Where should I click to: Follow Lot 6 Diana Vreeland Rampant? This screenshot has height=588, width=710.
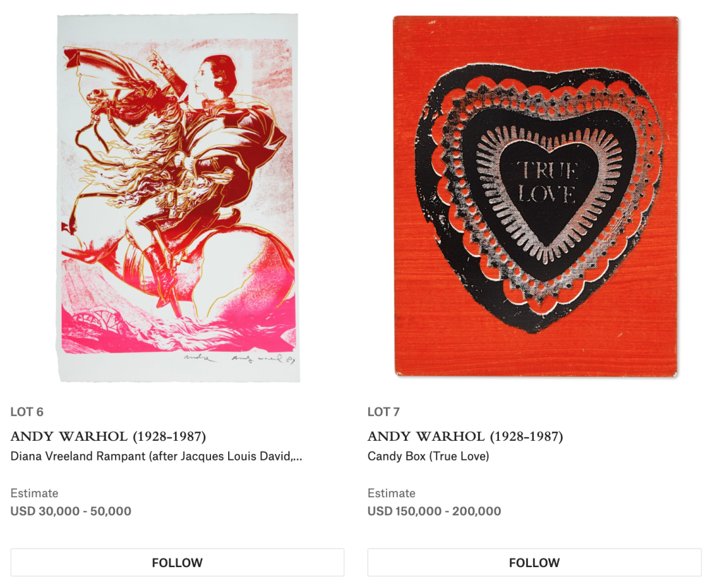[x=177, y=562]
